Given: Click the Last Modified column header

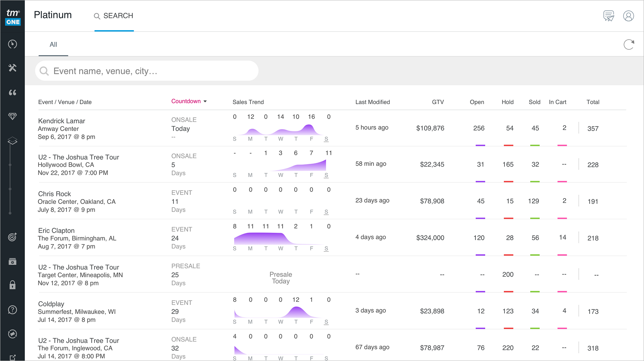Looking at the screenshot, I should 373,102.
